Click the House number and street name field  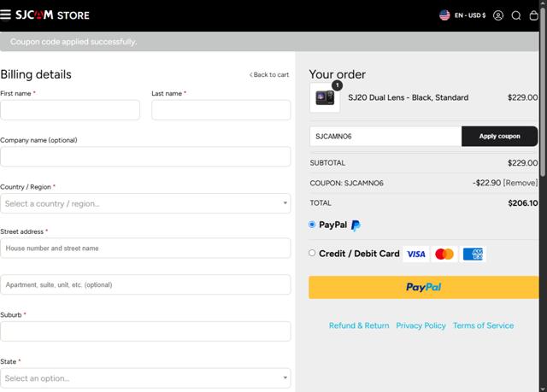145,248
